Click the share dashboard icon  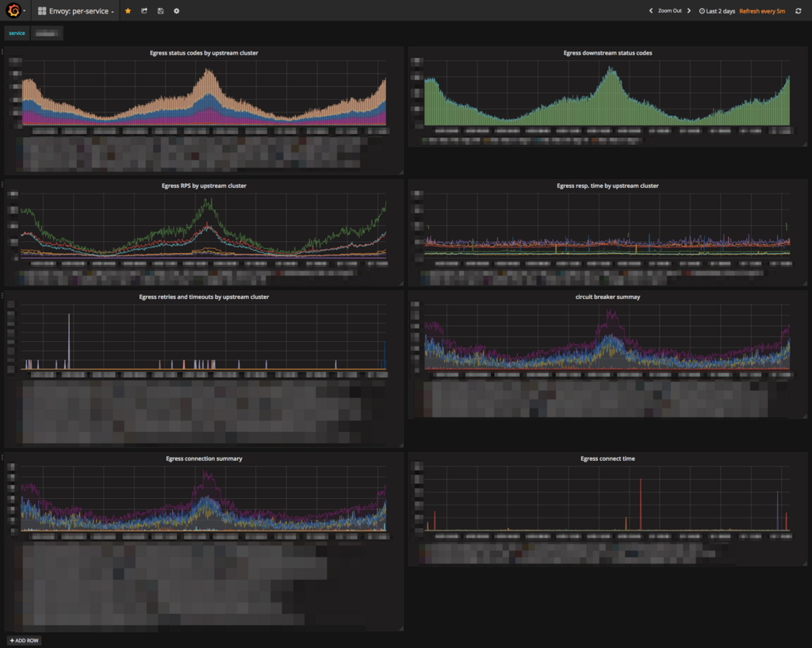pos(144,11)
